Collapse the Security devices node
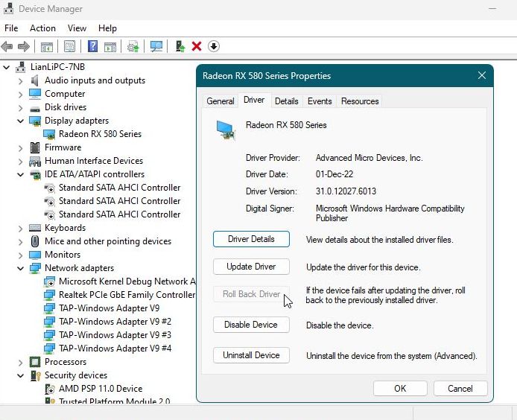Image resolution: width=517 pixels, height=420 pixels. click(20, 375)
